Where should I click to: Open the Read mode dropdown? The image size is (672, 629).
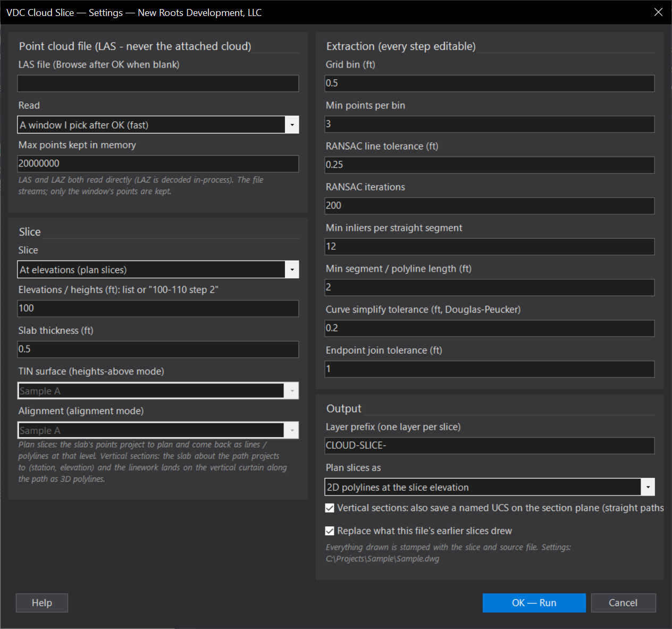click(x=158, y=125)
